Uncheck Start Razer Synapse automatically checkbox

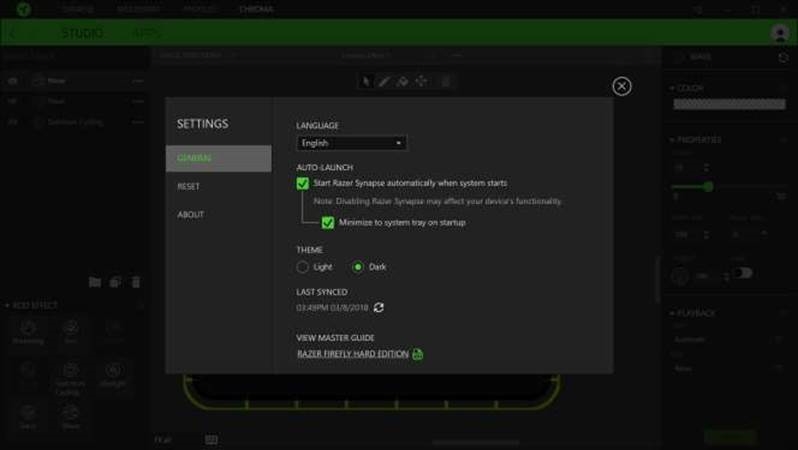click(302, 183)
